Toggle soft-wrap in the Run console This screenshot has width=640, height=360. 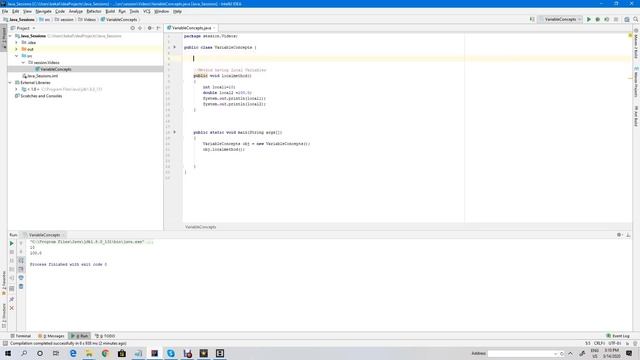21,260
